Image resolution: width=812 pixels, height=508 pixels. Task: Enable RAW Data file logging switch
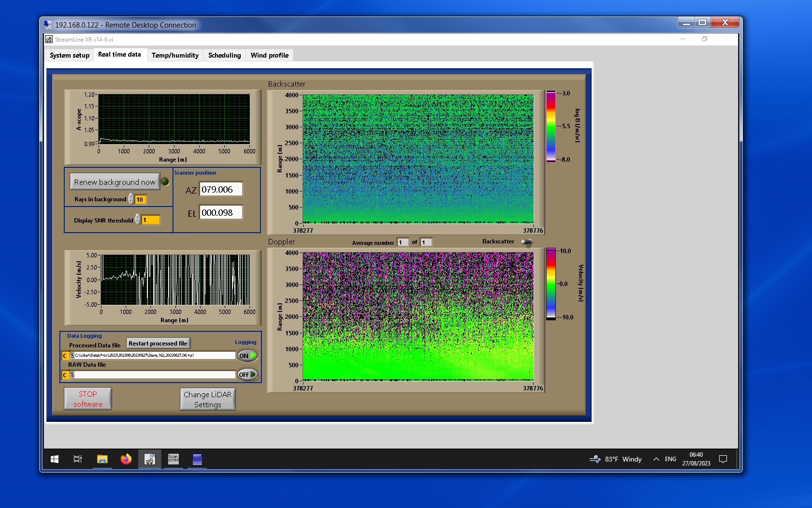[x=247, y=374]
